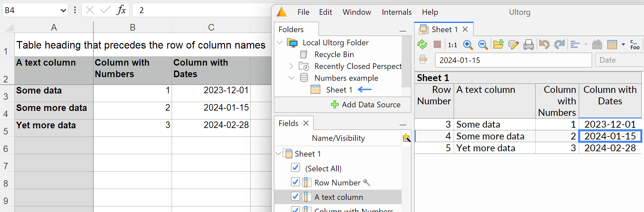Click Excel's formula bar cancel X icon
The width and height of the screenshot is (644, 212).
[x=90, y=10]
